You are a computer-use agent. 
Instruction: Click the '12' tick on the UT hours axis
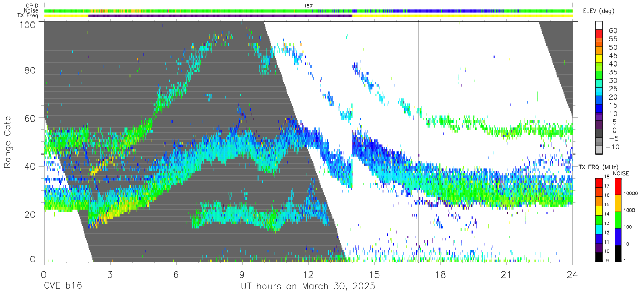(308, 274)
